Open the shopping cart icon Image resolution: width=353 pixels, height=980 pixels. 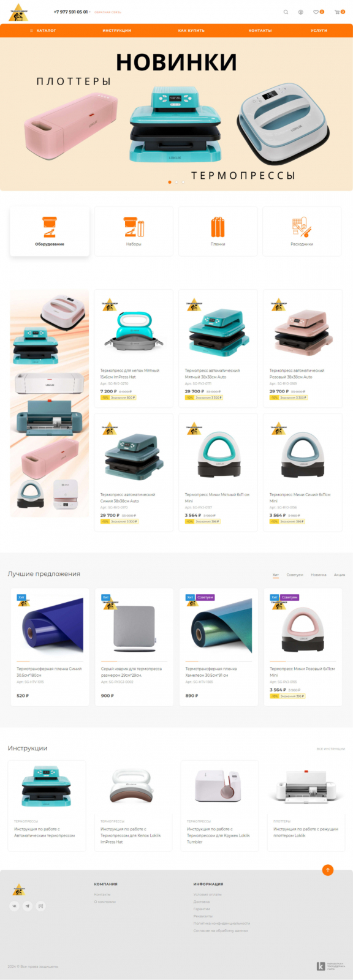pyautogui.click(x=337, y=12)
